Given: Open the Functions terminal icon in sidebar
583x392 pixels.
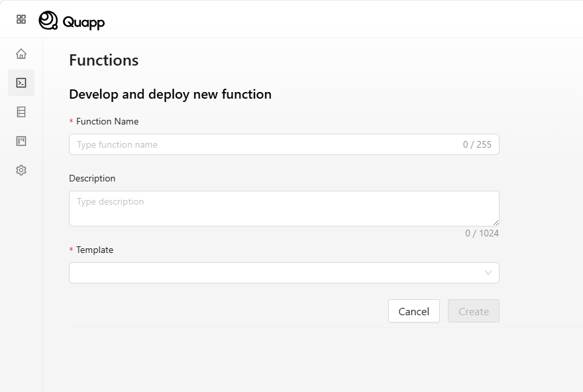Looking at the screenshot, I should click(x=21, y=83).
